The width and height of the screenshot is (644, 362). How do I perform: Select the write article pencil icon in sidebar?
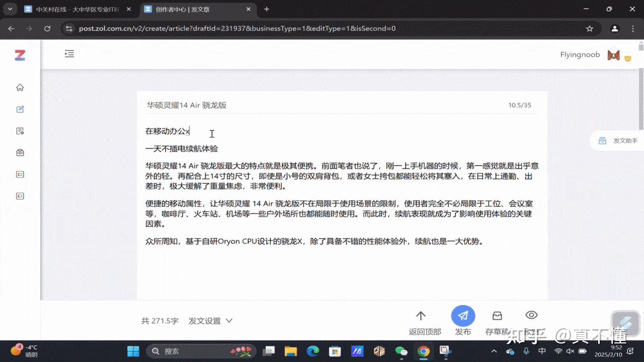tap(20, 109)
